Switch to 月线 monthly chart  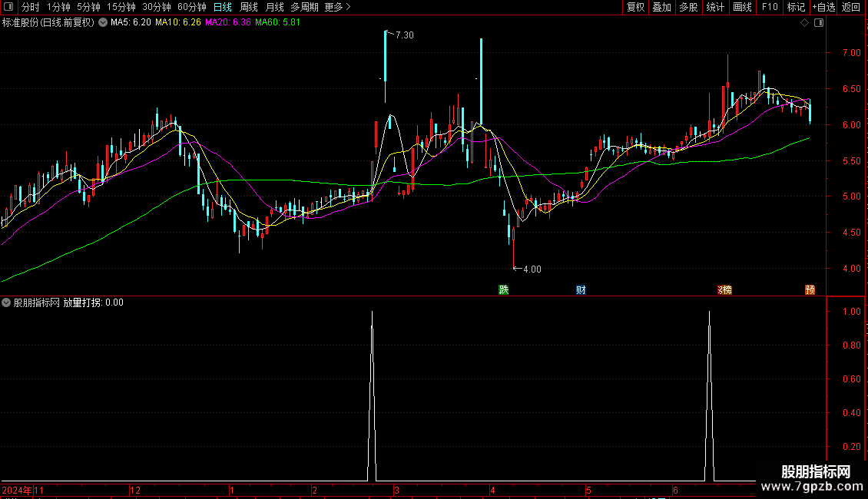coord(274,7)
